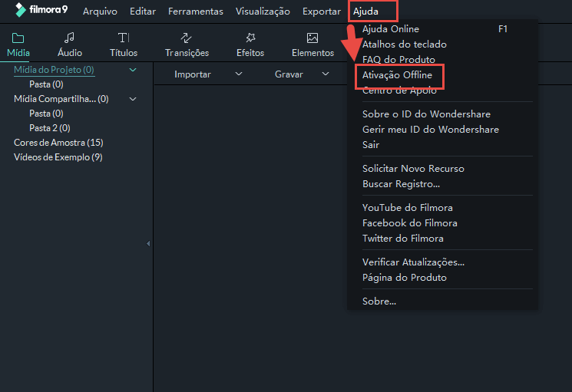Select Pasta (0) under Mídia Compartilhada
The image size is (572, 392).
[46, 114]
